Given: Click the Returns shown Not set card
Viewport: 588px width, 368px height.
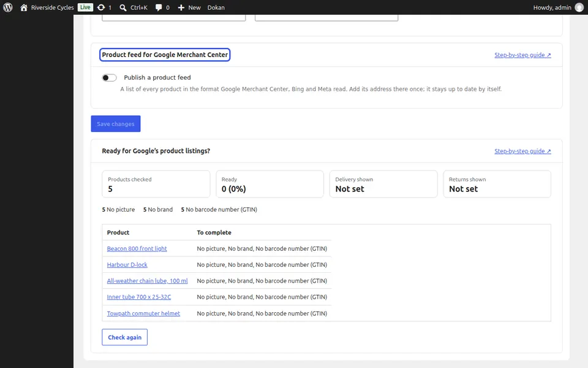Looking at the screenshot, I should coord(497,184).
